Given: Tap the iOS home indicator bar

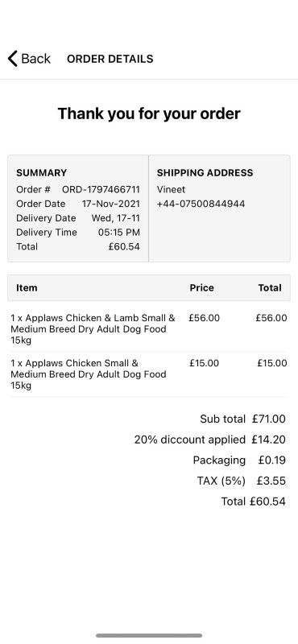Looking at the screenshot, I should [149, 636].
